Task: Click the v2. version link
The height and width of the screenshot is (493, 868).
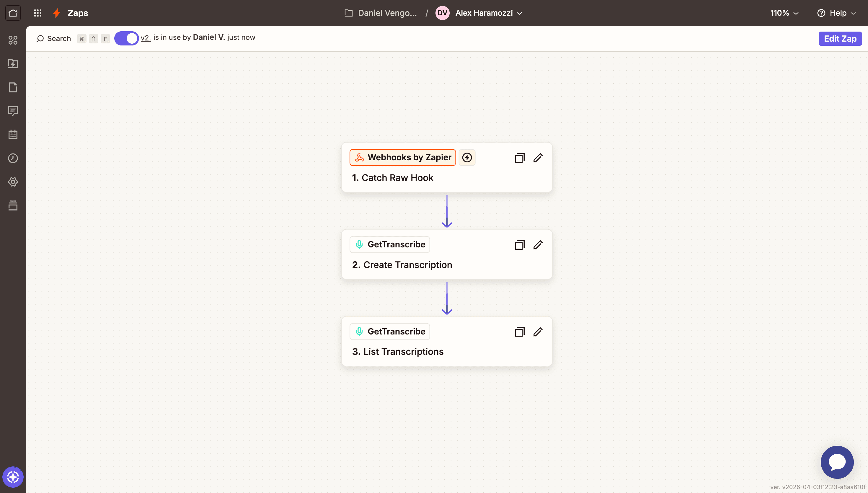Action: coord(146,37)
